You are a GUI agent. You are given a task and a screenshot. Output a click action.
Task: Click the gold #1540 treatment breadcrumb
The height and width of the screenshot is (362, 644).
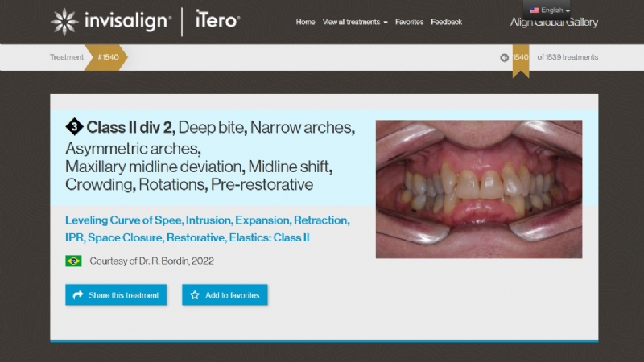pyautogui.click(x=107, y=57)
